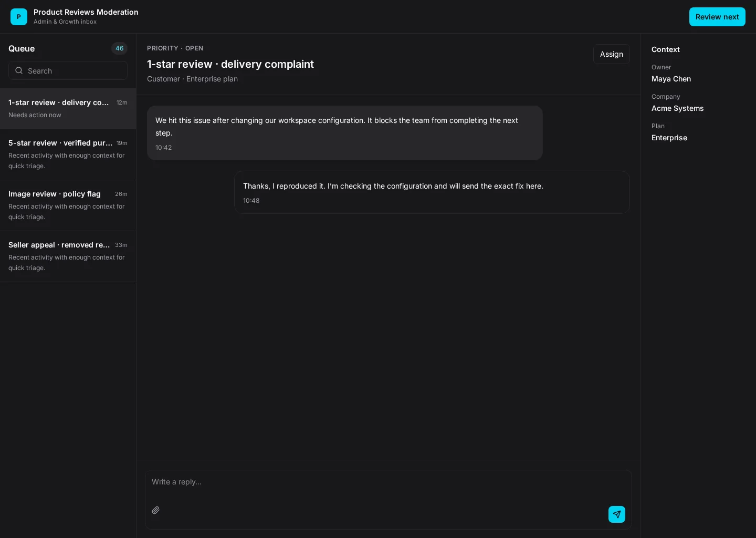Click the 26m time on Image review
Viewport: 756px width, 538px height.
(x=121, y=194)
